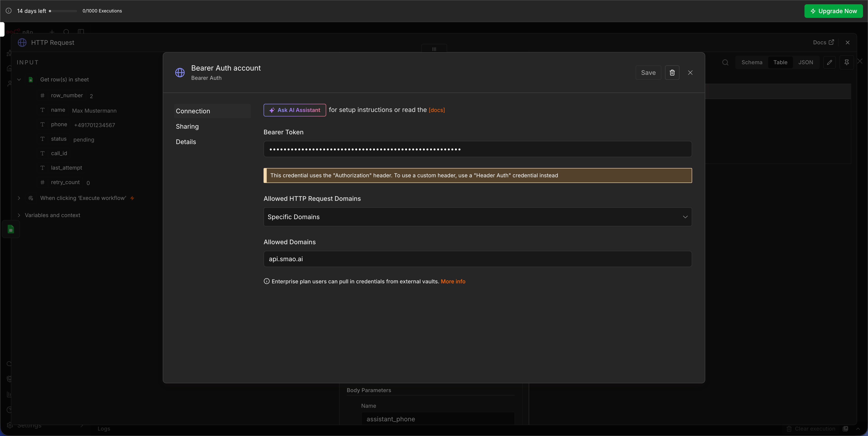Click the executions progress bar
Image resolution: width=868 pixels, height=436 pixels.
coord(63,11)
